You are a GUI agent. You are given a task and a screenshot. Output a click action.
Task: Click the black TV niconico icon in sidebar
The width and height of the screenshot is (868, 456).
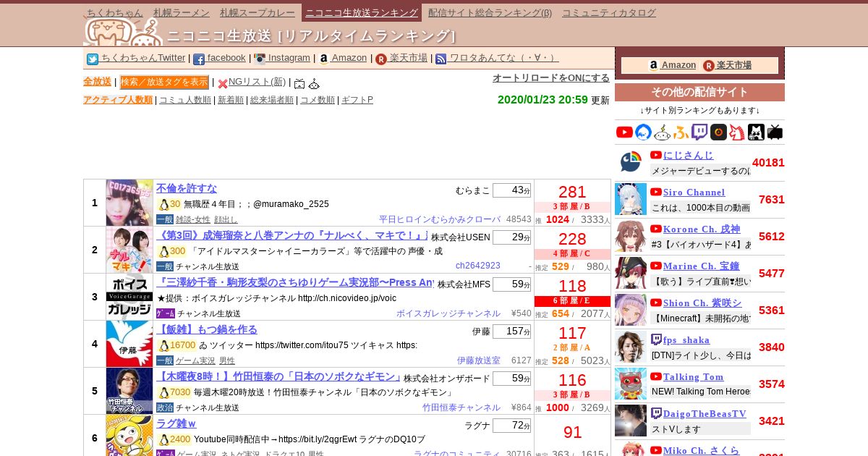pos(775,132)
